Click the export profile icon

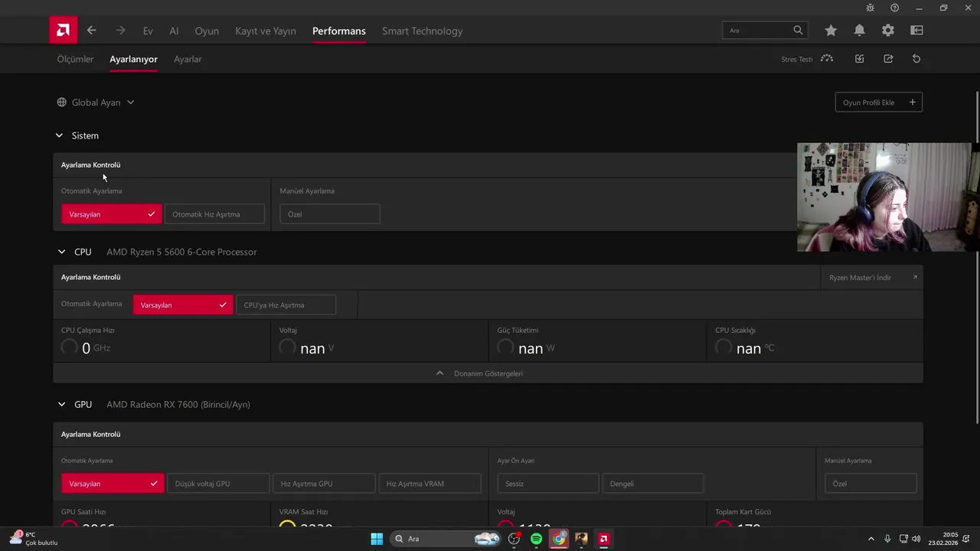click(x=888, y=59)
